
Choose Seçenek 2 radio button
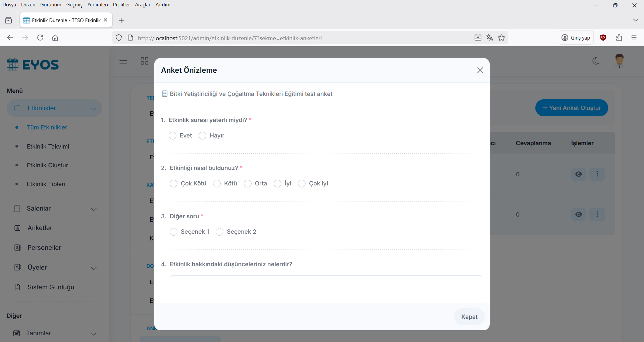click(220, 232)
